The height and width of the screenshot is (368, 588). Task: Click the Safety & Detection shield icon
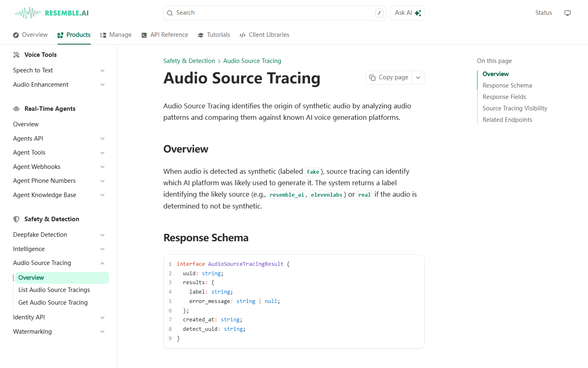[x=16, y=219]
